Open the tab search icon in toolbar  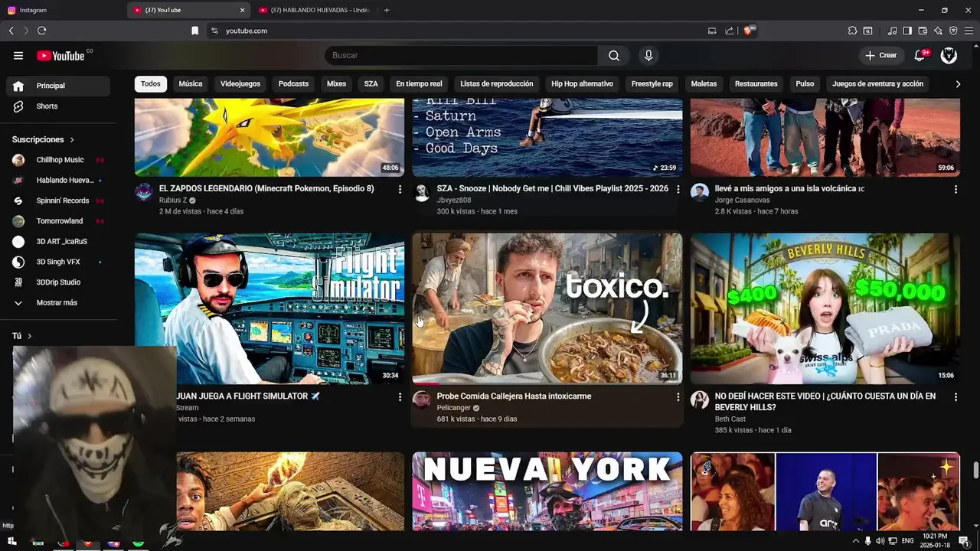[867, 31]
